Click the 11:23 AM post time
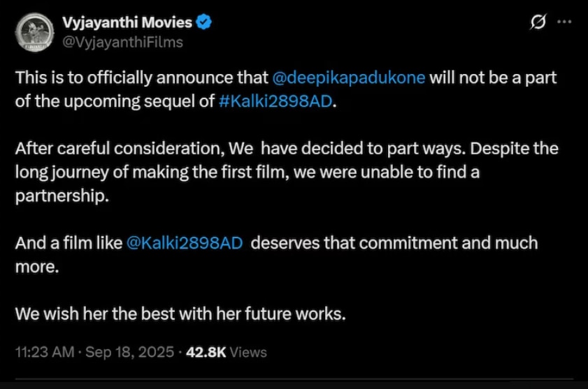588x389 pixels. pyautogui.click(x=44, y=352)
